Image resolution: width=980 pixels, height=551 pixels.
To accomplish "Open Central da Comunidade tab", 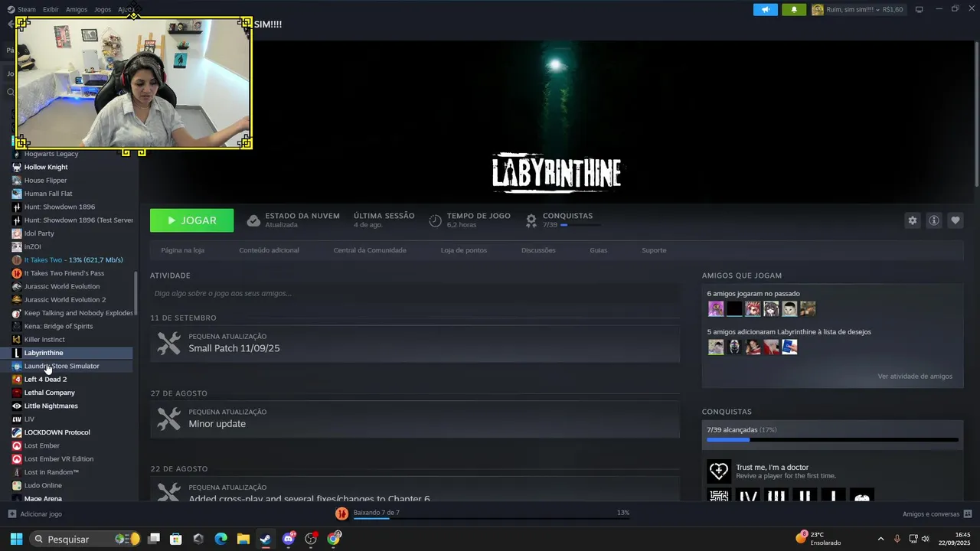I will (370, 250).
